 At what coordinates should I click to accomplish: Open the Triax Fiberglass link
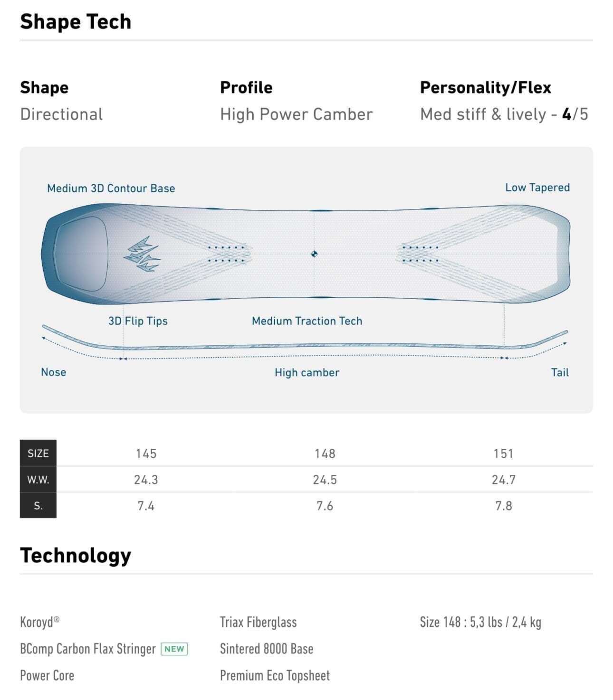pyautogui.click(x=258, y=622)
